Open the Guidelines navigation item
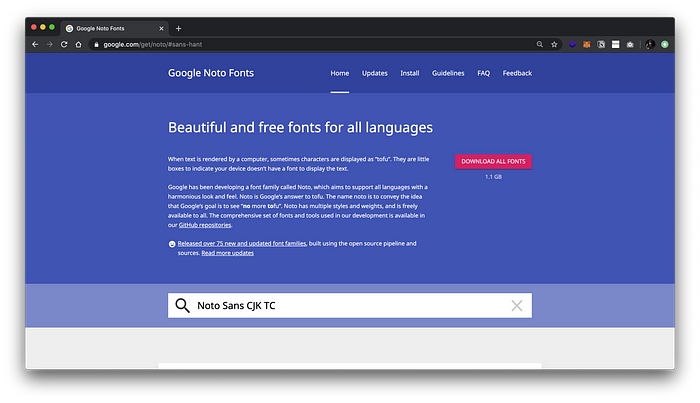The image size is (700, 403). coord(448,73)
